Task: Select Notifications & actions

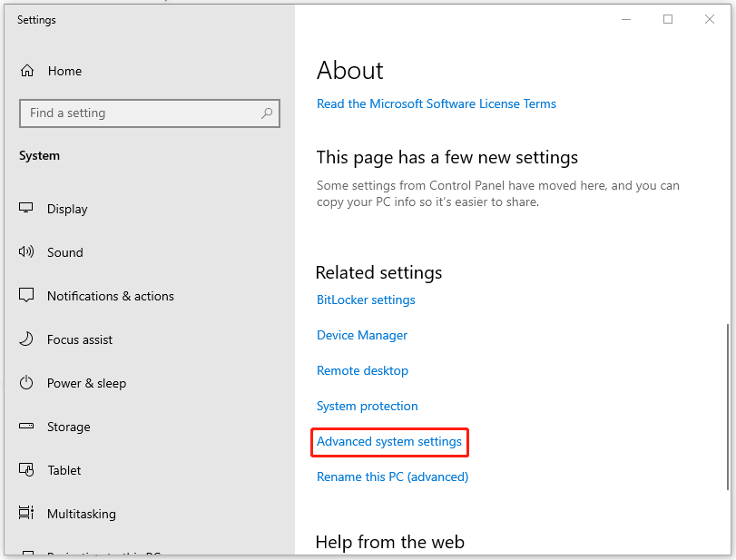Action: (111, 296)
